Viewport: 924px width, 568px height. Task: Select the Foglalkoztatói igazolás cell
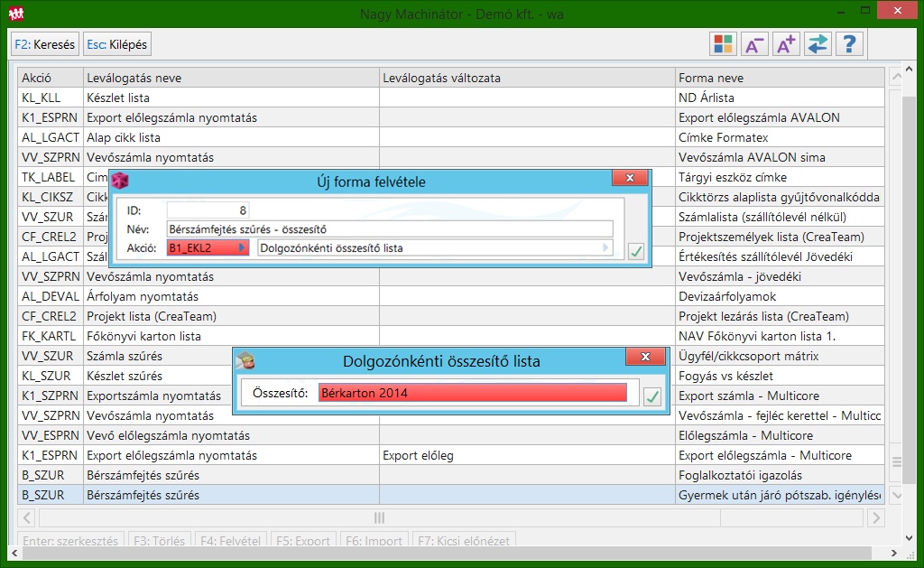pos(780,475)
